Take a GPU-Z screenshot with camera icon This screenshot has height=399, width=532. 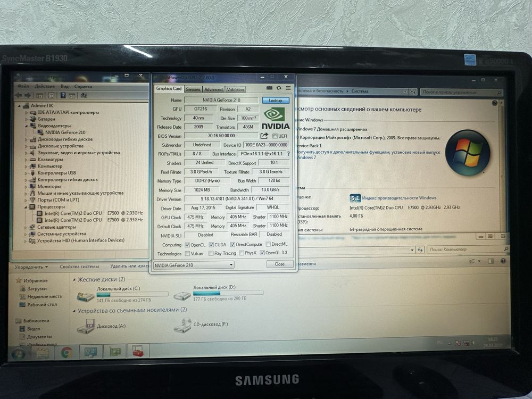[x=269, y=88]
